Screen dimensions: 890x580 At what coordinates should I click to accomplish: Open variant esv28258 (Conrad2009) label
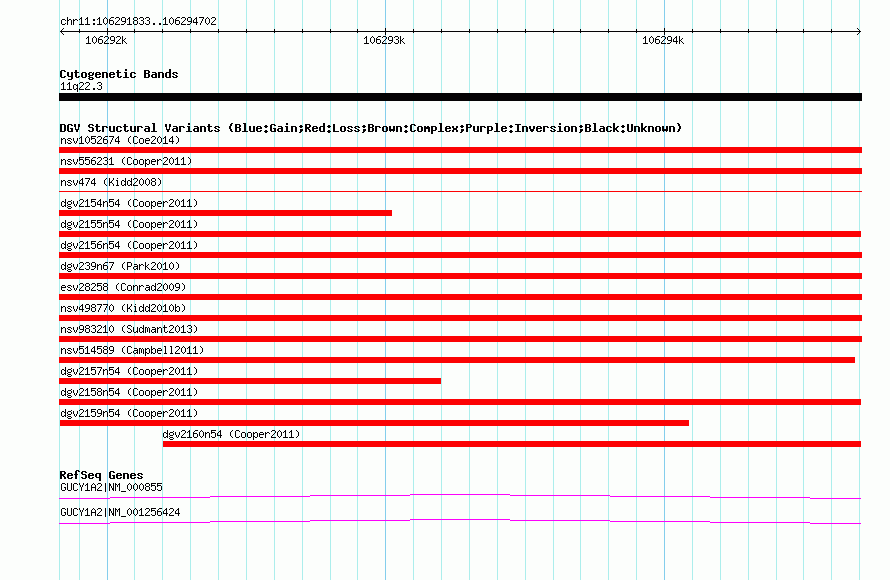123,287
